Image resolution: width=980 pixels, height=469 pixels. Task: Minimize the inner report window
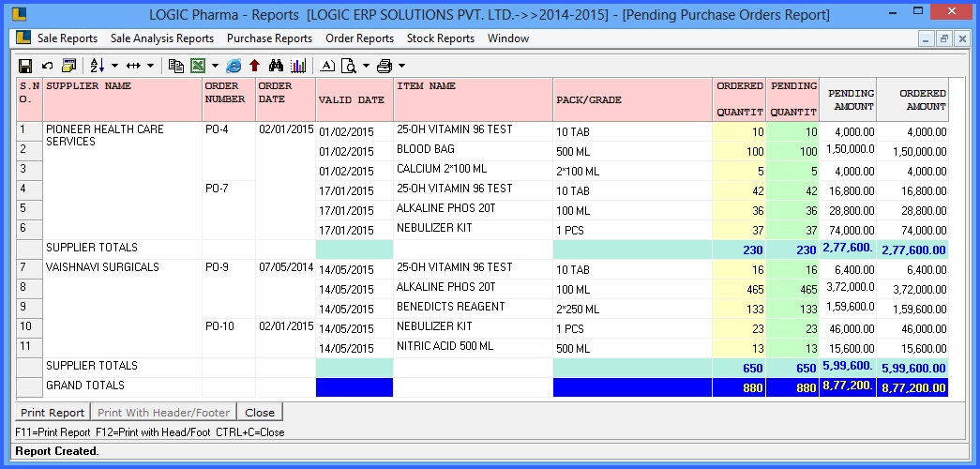pyautogui.click(x=927, y=38)
